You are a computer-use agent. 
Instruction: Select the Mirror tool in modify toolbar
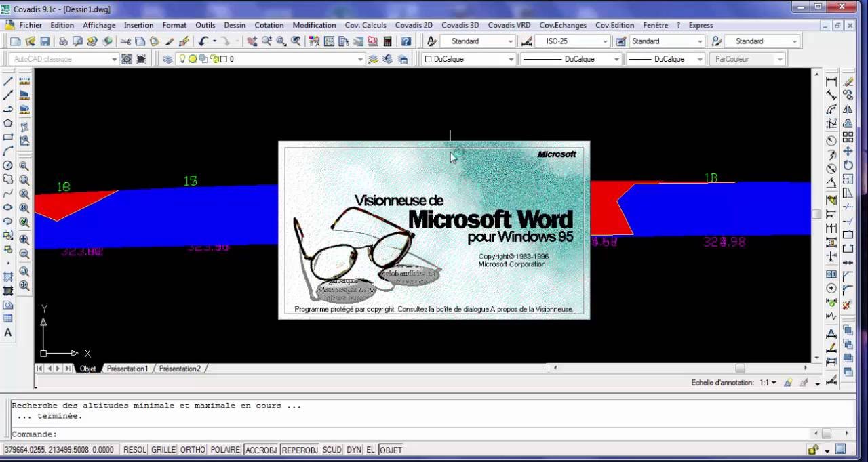click(848, 109)
